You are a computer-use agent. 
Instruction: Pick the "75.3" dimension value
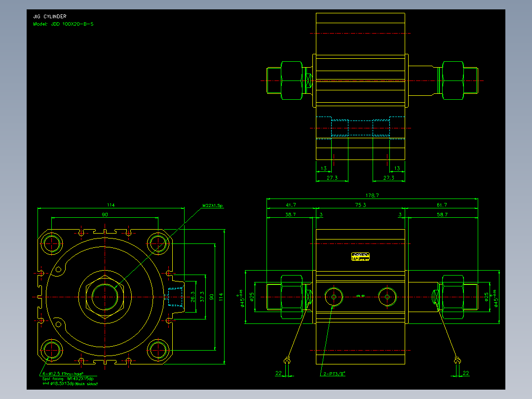pyautogui.click(x=360, y=205)
